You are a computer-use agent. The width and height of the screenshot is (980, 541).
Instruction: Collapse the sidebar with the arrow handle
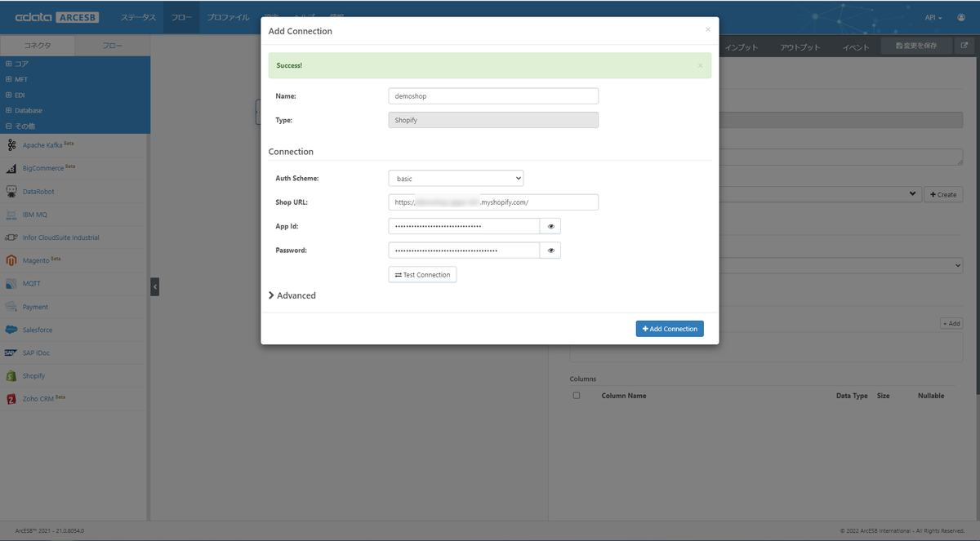(155, 286)
